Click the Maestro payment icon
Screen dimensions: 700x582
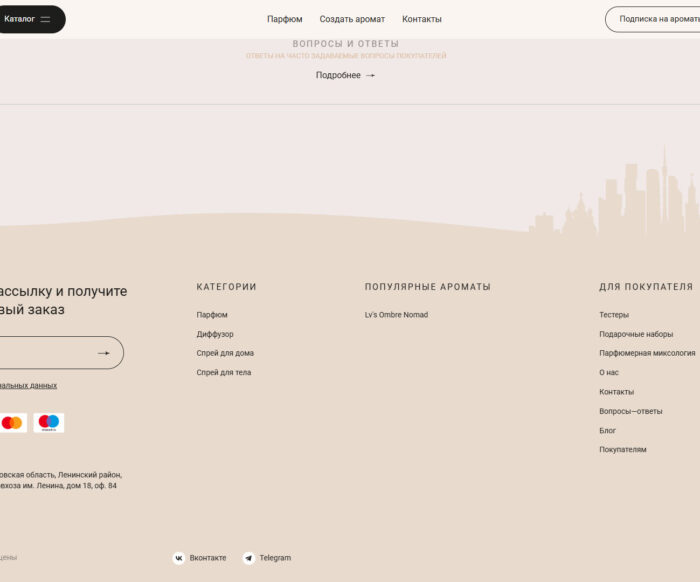click(49, 423)
